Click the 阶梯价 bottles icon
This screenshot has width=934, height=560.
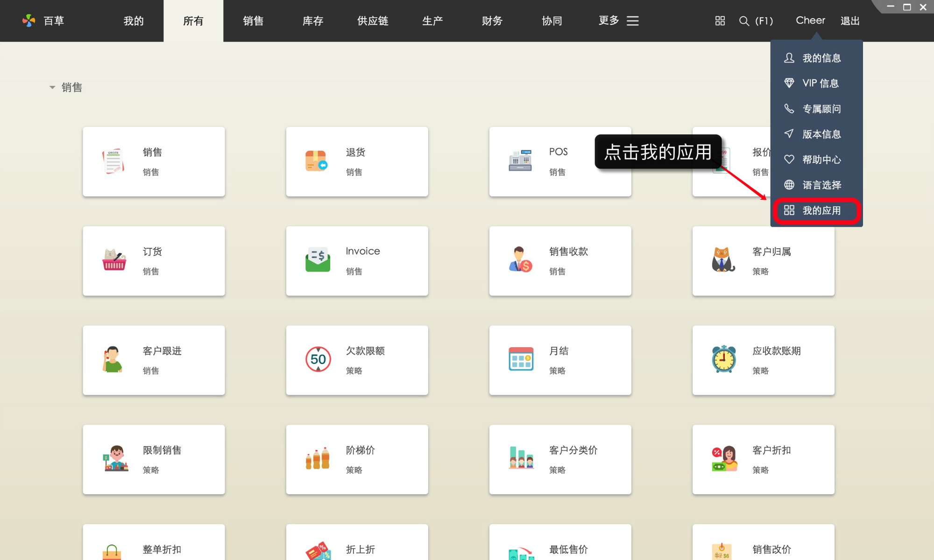click(318, 458)
